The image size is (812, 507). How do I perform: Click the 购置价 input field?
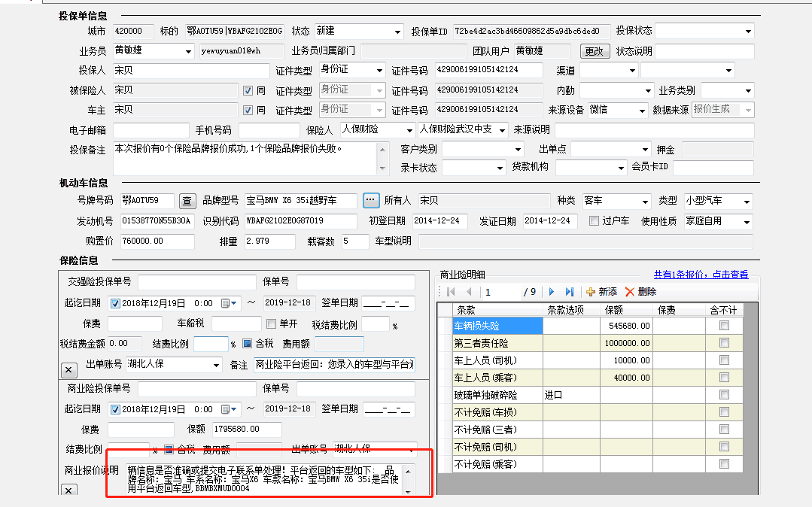click(x=154, y=241)
